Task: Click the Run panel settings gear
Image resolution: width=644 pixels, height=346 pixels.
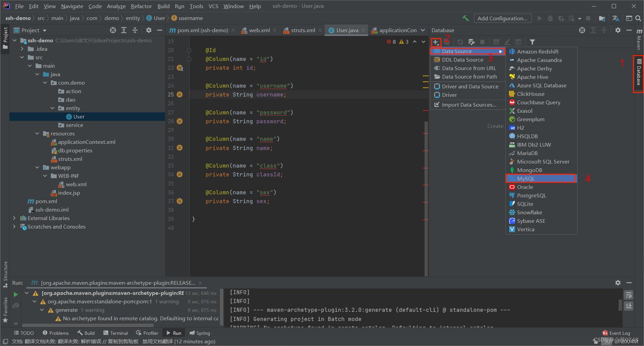Action: pyautogui.click(x=618, y=283)
